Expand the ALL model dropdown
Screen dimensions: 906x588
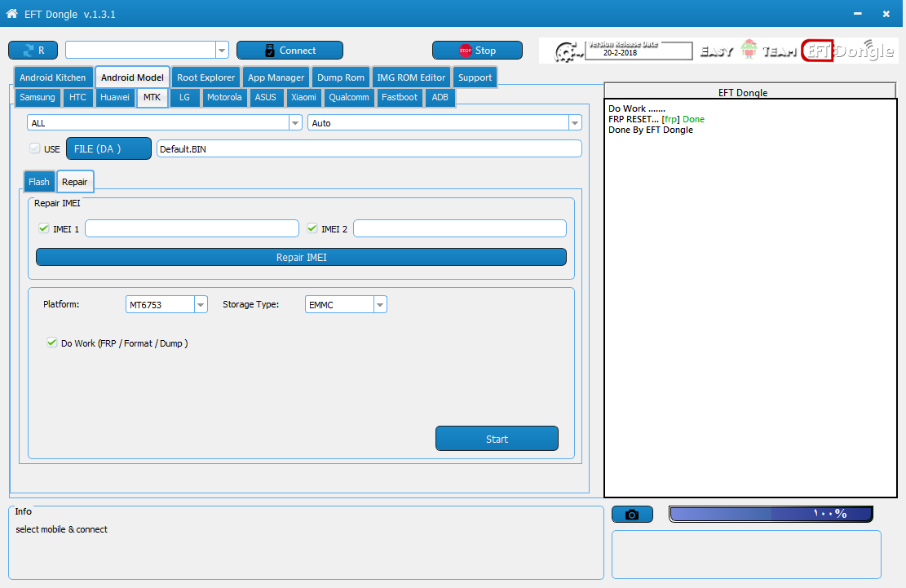294,122
